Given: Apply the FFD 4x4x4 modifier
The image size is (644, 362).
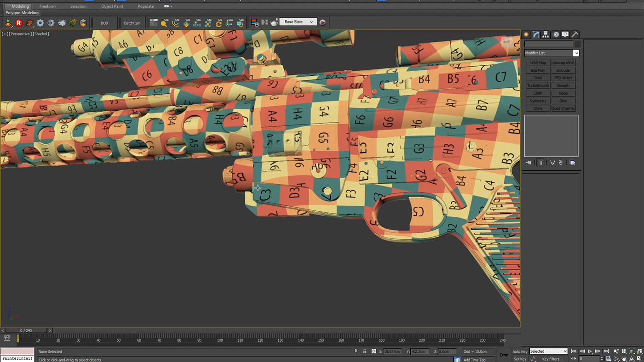Looking at the screenshot, I should [563, 78].
